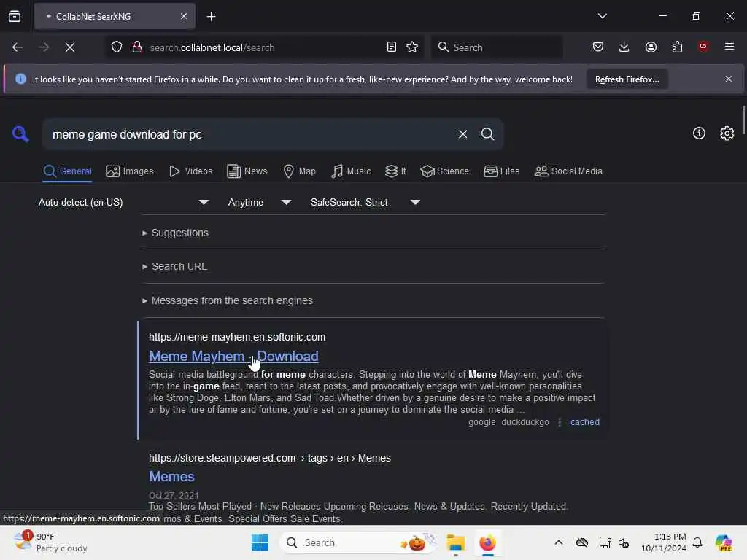This screenshot has height=560, width=747.
Task: Open Anytime time range dropdown
Action: tap(259, 202)
